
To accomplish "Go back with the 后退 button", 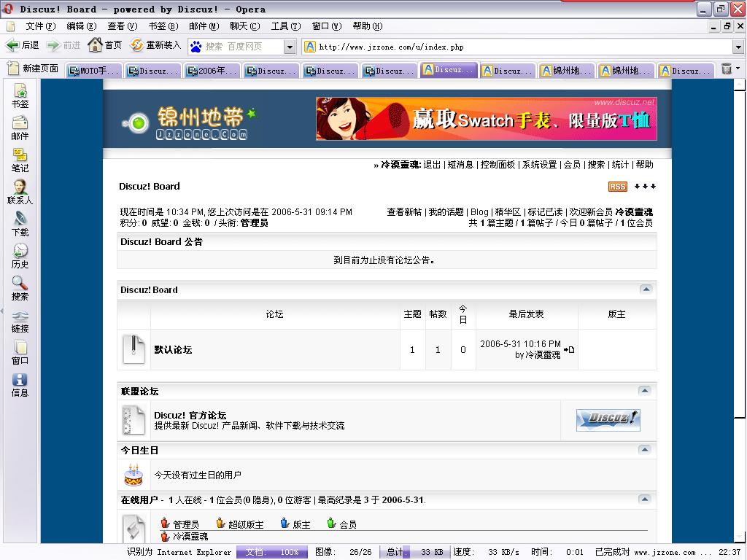I will (x=22, y=45).
